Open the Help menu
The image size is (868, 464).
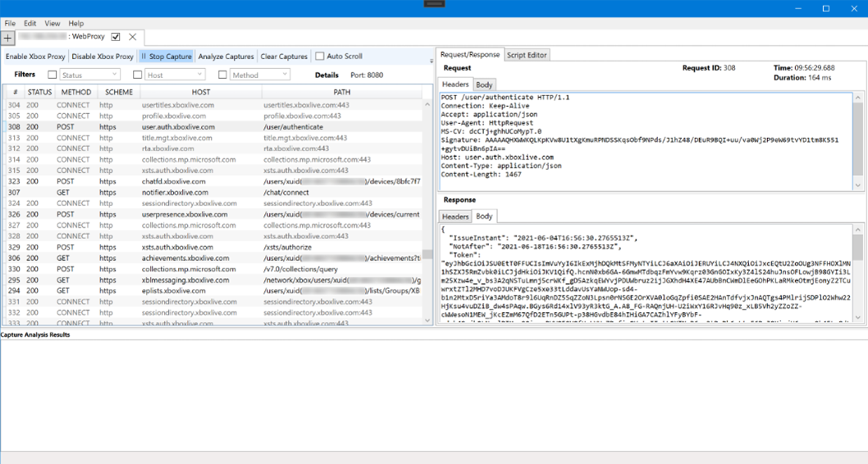coord(75,23)
